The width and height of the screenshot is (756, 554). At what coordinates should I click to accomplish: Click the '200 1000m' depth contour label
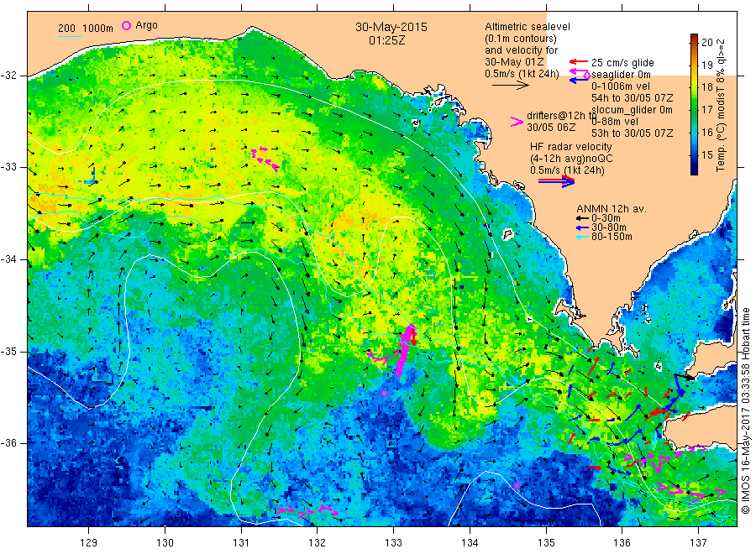(x=86, y=29)
